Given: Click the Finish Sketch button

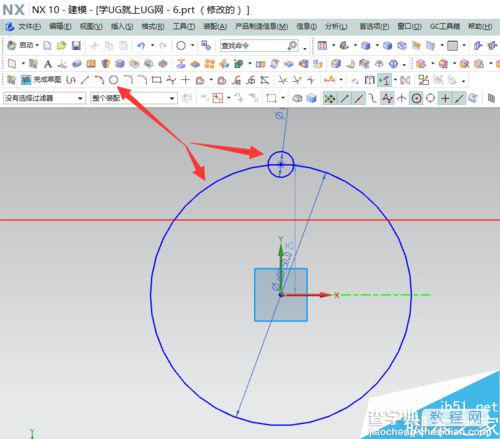Looking at the screenshot, I should point(41,80).
